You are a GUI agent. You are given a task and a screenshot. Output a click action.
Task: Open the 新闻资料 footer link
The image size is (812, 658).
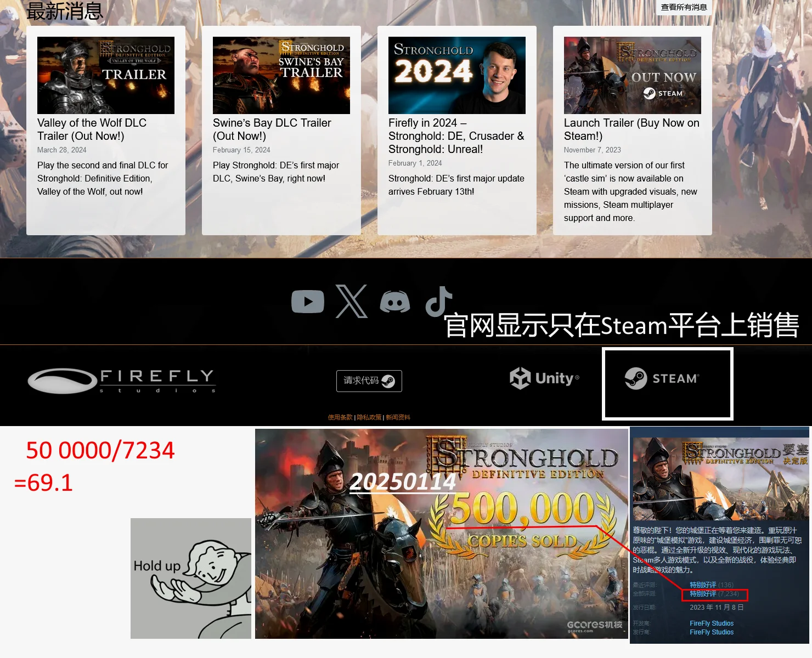tap(398, 417)
